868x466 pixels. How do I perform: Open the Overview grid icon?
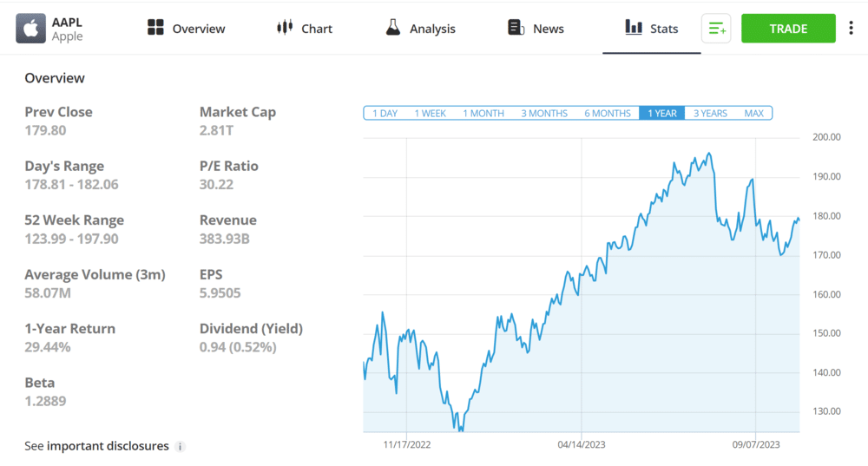point(155,28)
